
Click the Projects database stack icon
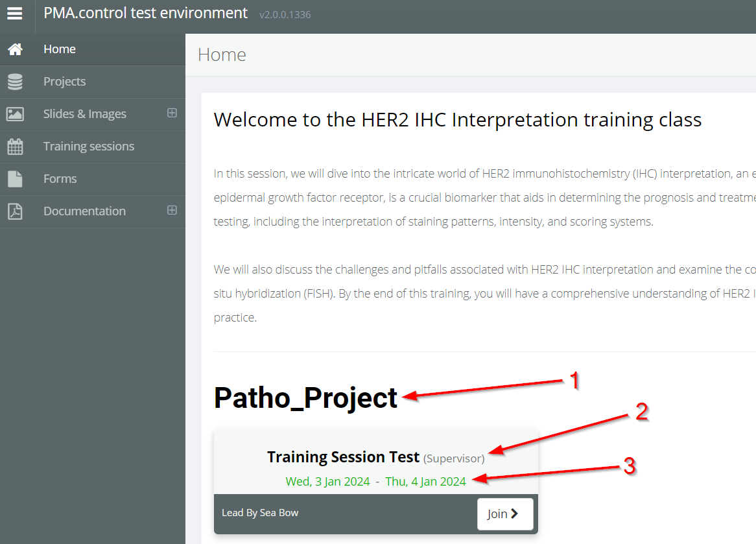pos(15,82)
